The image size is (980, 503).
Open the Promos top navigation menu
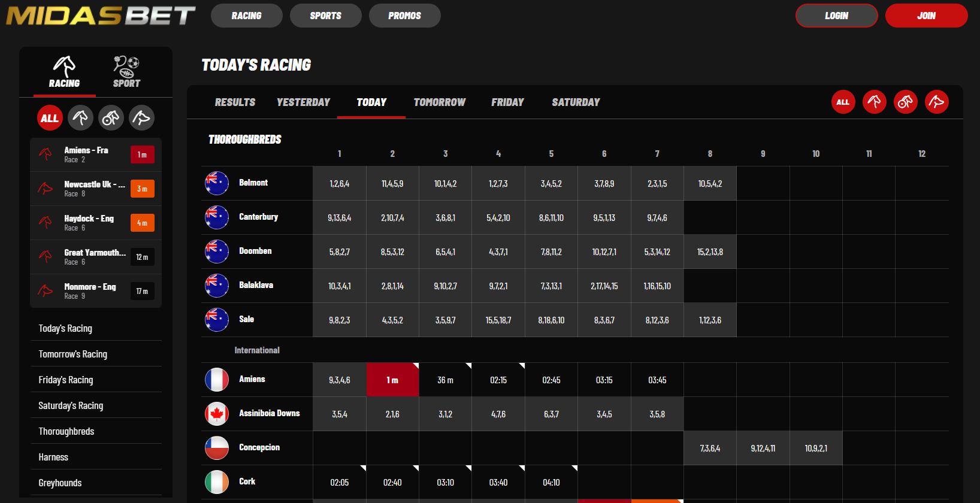[405, 16]
